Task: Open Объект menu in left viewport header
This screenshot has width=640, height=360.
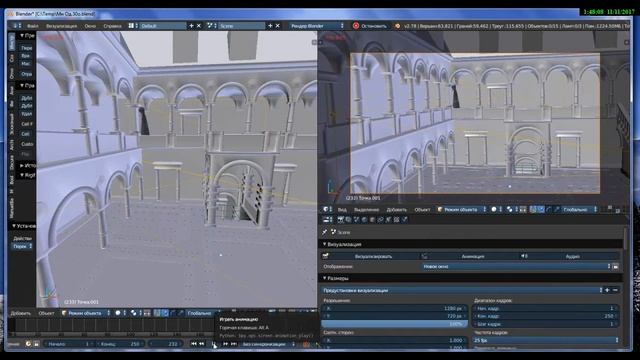Action: click(47, 313)
